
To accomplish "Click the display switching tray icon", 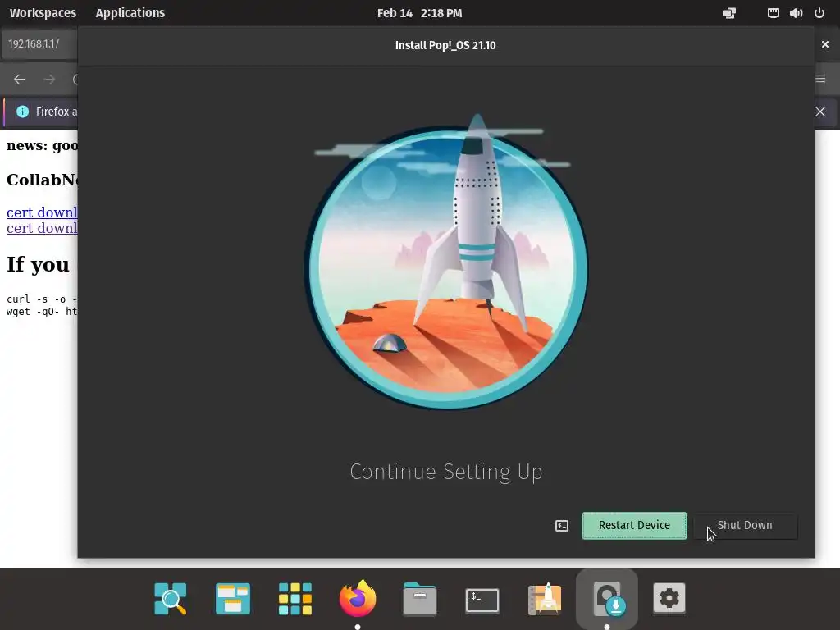I will 729,13.
